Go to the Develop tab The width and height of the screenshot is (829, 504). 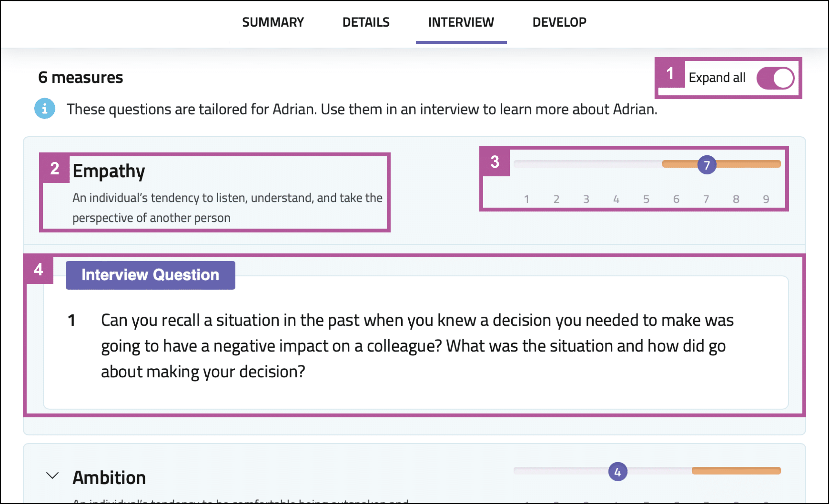coord(559,23)
